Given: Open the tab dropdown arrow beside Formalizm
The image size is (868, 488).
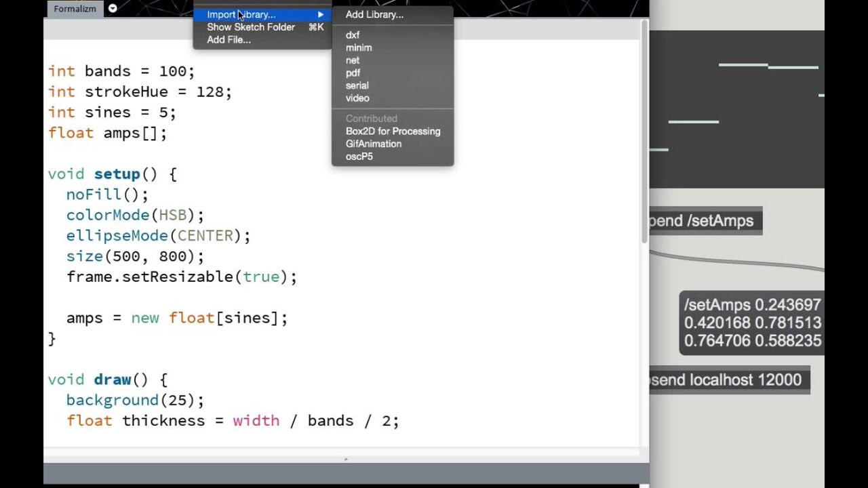Looking at the screenshot, I should [x=113, y=9].
